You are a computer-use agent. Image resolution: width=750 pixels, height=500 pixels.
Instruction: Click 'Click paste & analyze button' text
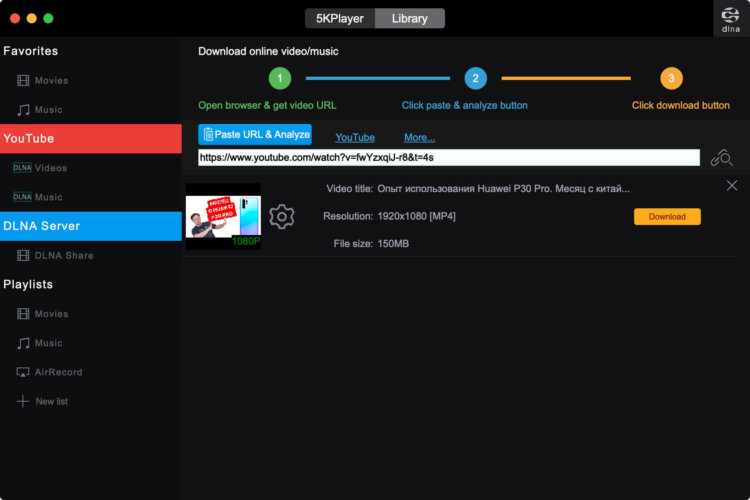pos(464,106)
